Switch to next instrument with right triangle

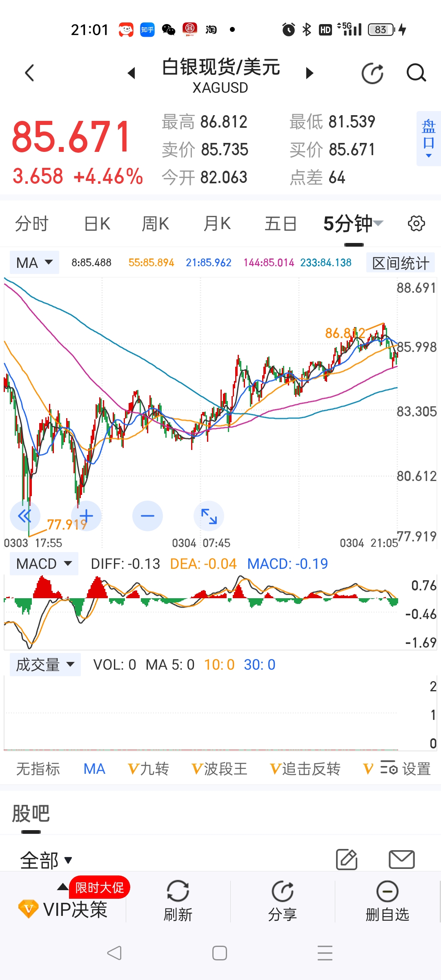click(310, 73)
